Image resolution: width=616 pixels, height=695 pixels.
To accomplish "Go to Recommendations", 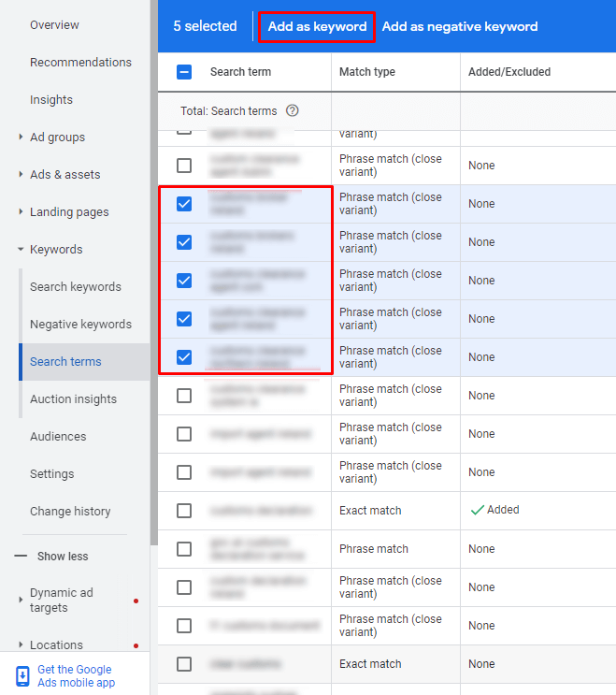I will [x=80, y=62].
